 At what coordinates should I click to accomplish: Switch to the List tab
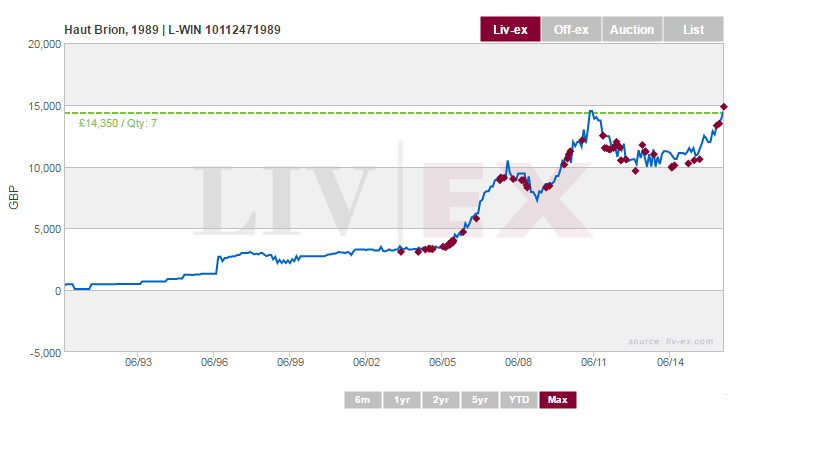(x=693, y=29)
